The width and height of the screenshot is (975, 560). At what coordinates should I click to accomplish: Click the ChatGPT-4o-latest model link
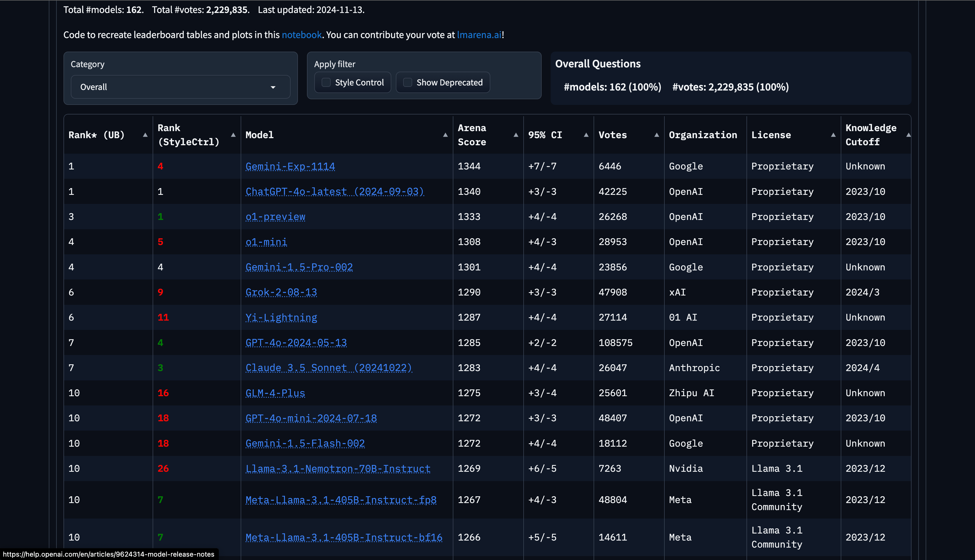tap(335, 191)
